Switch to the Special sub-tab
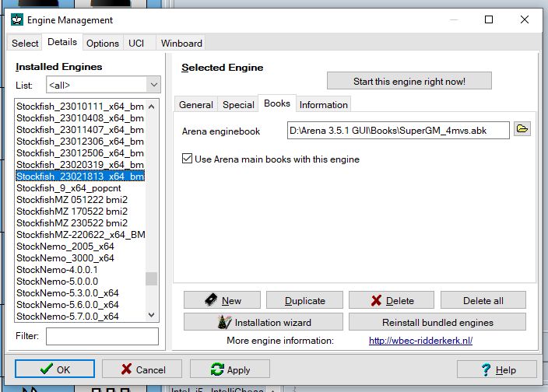Viewport: 548px width, 392px height. (238, 105)
